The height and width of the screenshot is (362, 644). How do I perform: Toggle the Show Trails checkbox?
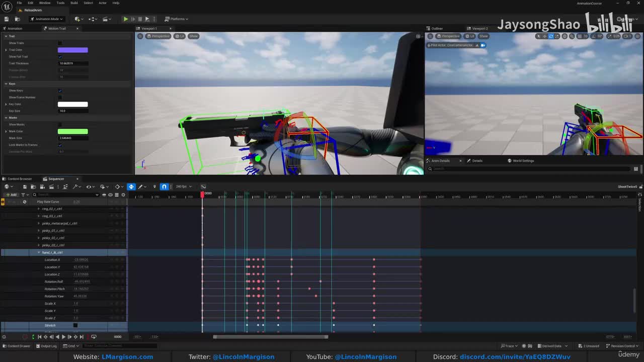click(60, 43)
